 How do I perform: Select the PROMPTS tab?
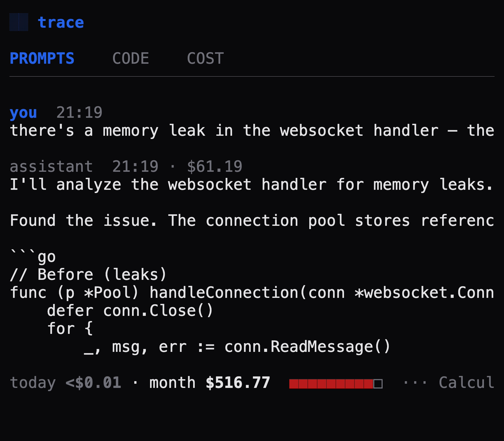point(42,58)
